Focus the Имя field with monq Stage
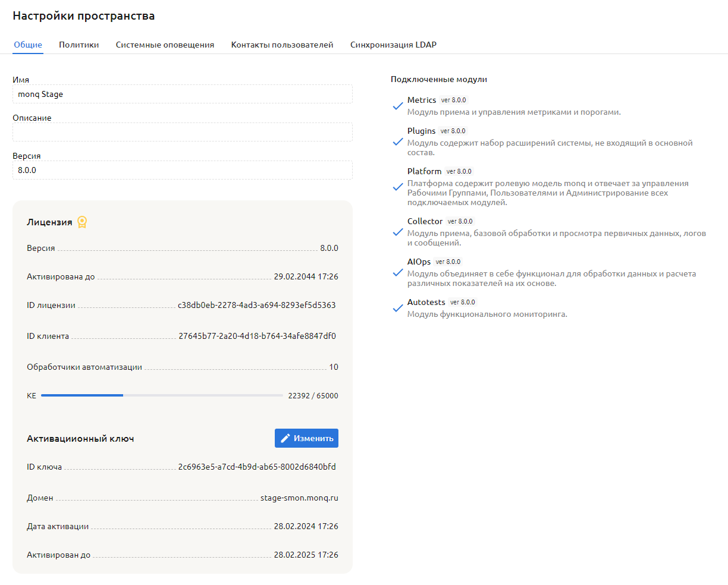 182,94
